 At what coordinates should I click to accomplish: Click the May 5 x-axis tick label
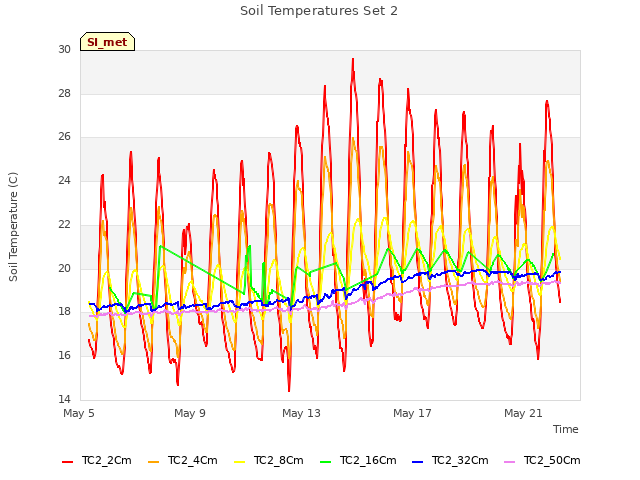pyautogui.click(x=79, y=413)
